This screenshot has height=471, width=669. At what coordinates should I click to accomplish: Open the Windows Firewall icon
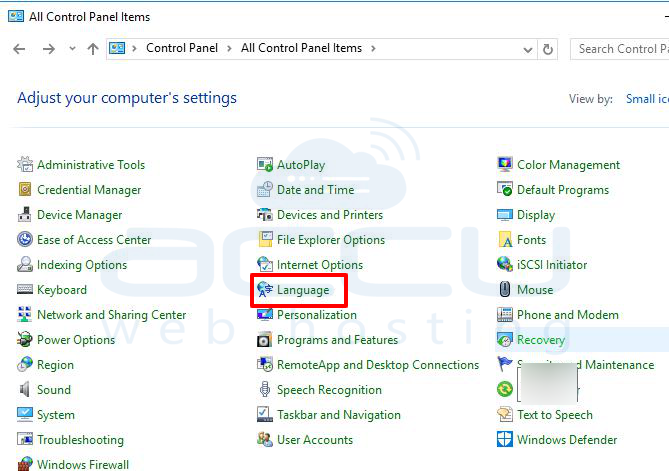click(x=25, y=464)
